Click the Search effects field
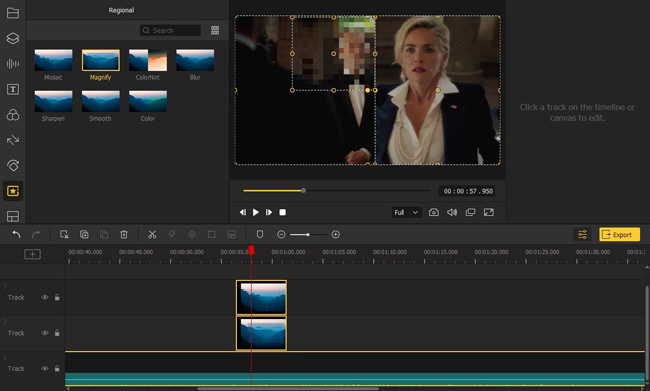Screen dimensions: 650x391 click(x=170, y=30)
